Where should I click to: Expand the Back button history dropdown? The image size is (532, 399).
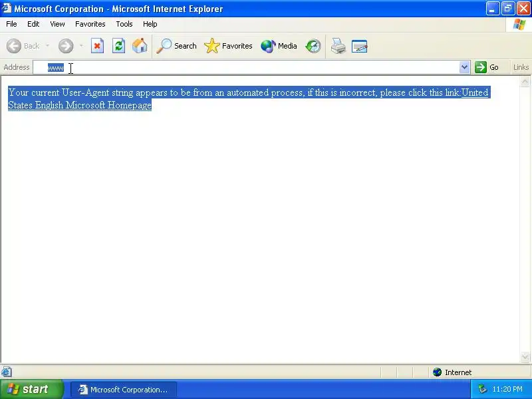pyautogui.click(x=47, y=46)
